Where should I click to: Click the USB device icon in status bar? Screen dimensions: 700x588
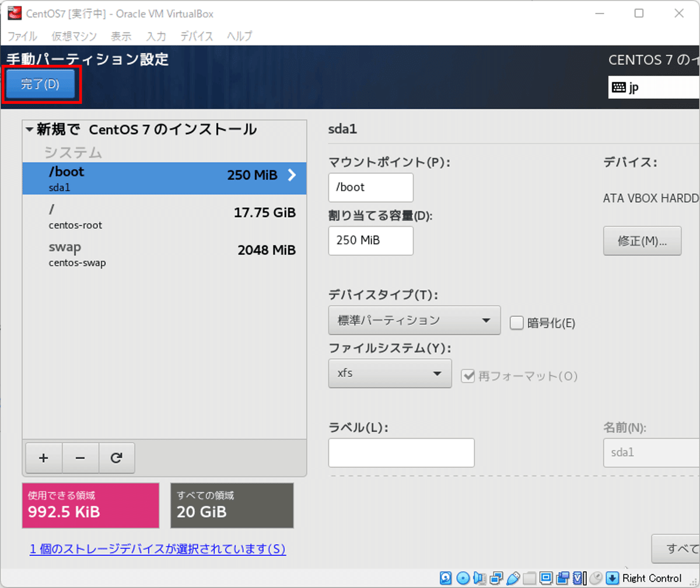pos(513,578)
